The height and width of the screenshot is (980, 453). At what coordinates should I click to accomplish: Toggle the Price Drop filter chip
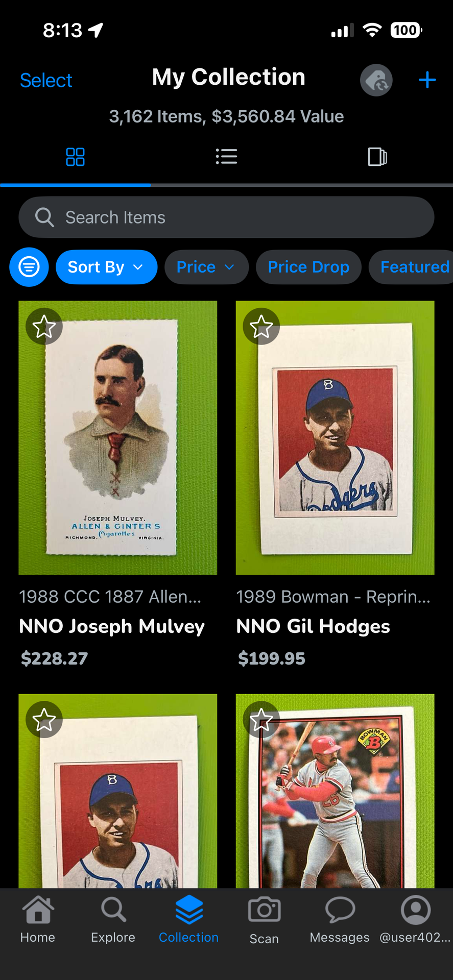(x=308, y=267)
